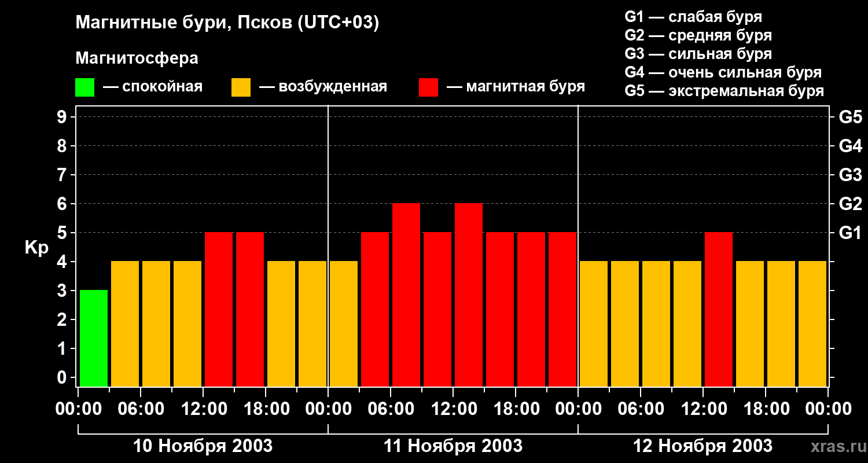Click the 'Магнитосфера' legend heading
Screen dimensions: 868x463
pyautogui.click(x=137, y=58)
